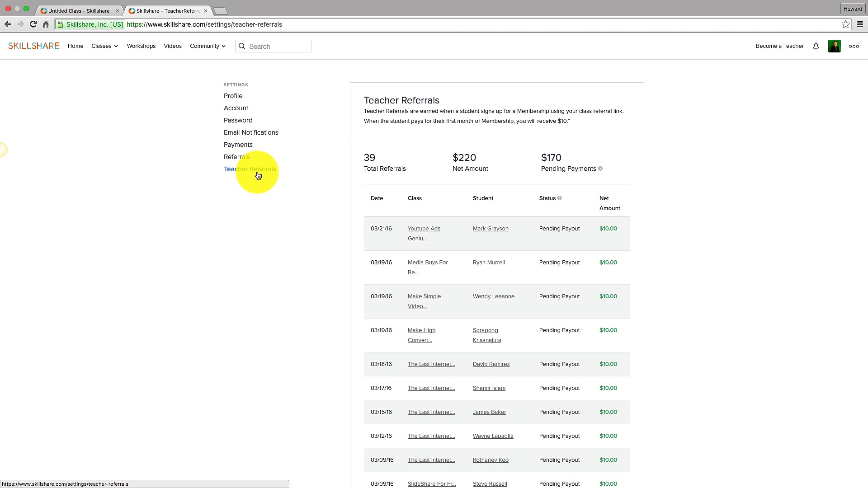Switch to the Untitled Class tab
868x488 pixels.
(77, 10)
